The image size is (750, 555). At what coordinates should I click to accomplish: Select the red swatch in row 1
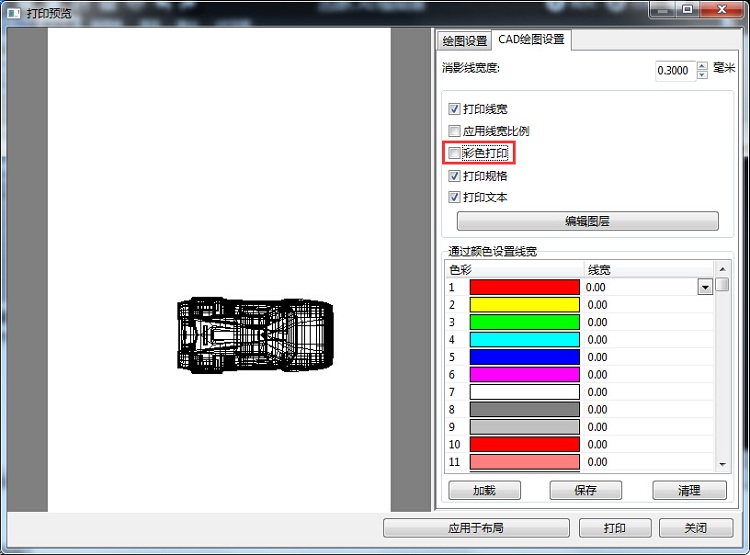[x=525, y=287]
